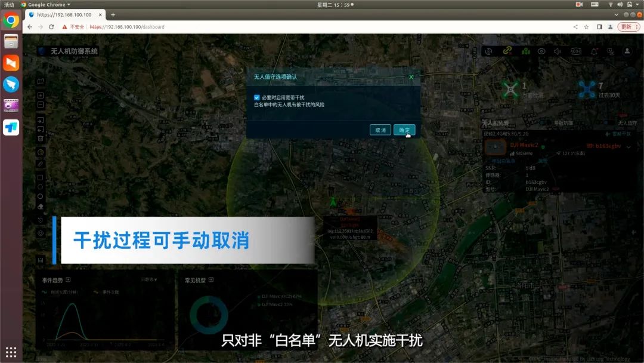The image size is (644, 363).
Task: Click the ADS-B icon in top toolbar
Action: pyautogui.click(x=576, y=51)
